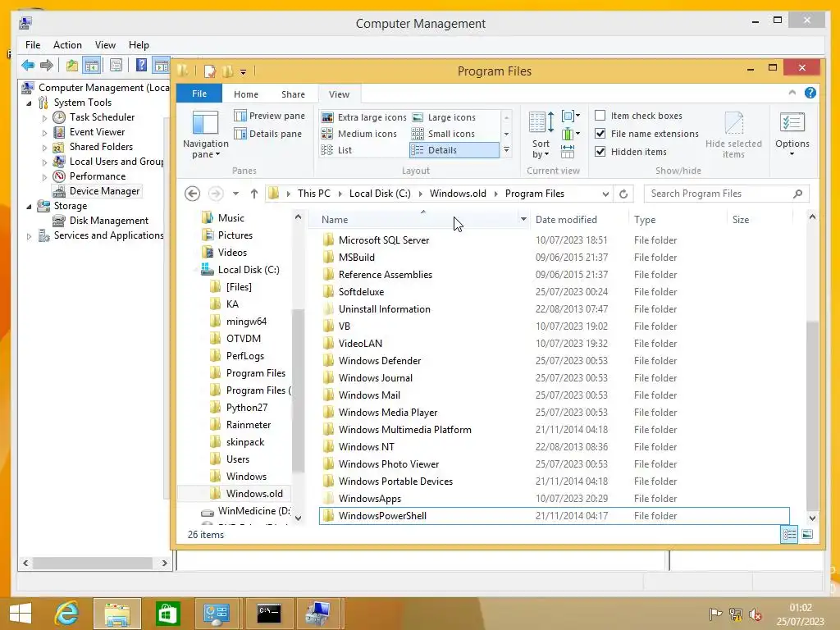Click Local Disk (C:) breadcrumb
Image resolution: width=840 pixels, height=630 pixels.
(380, 194)
